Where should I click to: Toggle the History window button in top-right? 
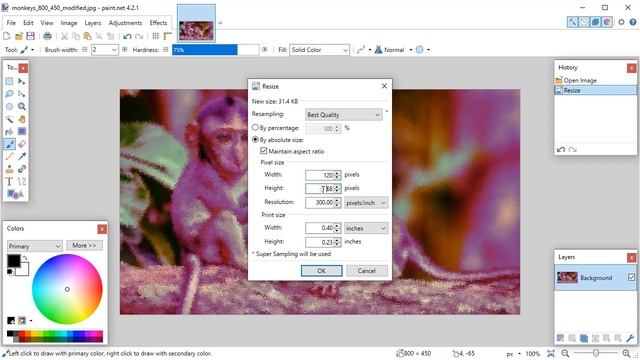click(584, 22)
